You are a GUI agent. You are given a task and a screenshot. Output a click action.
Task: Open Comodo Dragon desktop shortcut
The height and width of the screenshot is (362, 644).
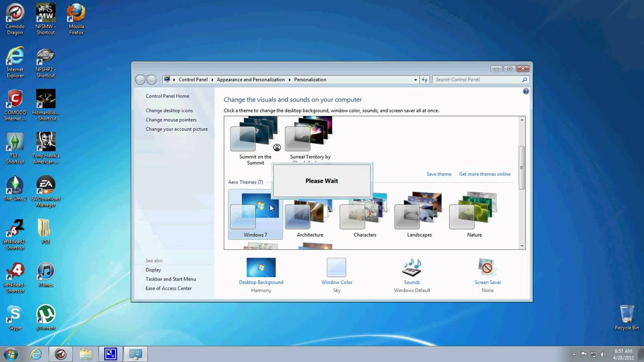pos(15,20)
